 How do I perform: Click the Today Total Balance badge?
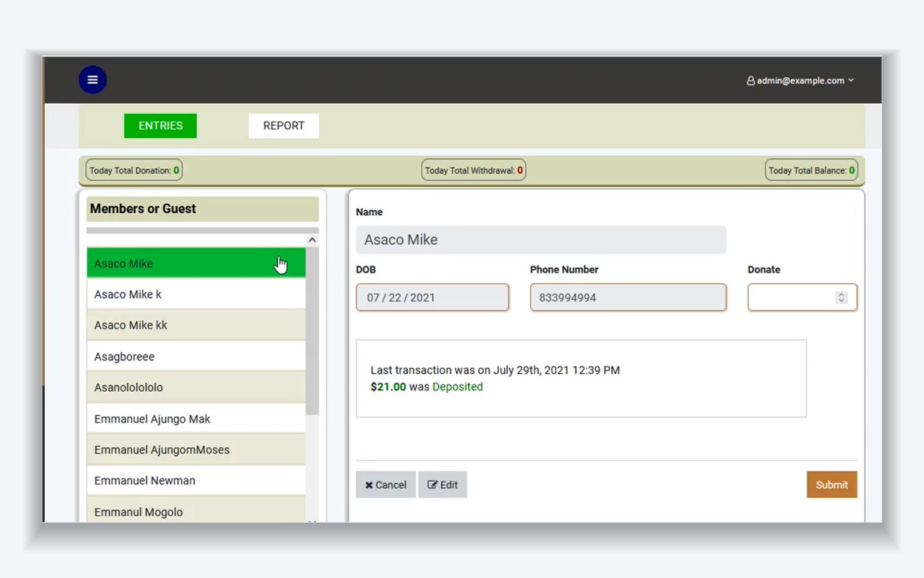point(811,170)
